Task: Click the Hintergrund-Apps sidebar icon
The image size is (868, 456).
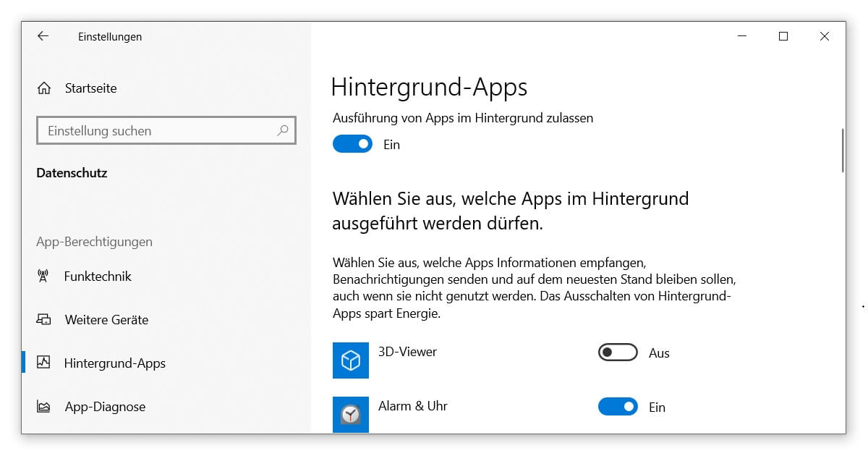Action: (44, 363)
